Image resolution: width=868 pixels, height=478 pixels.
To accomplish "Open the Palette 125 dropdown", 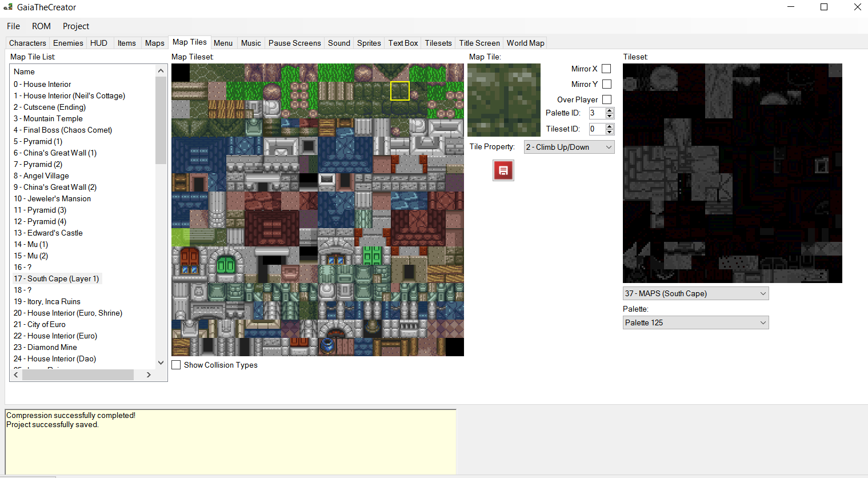I will pyautogui.click(x=695, y=322).
